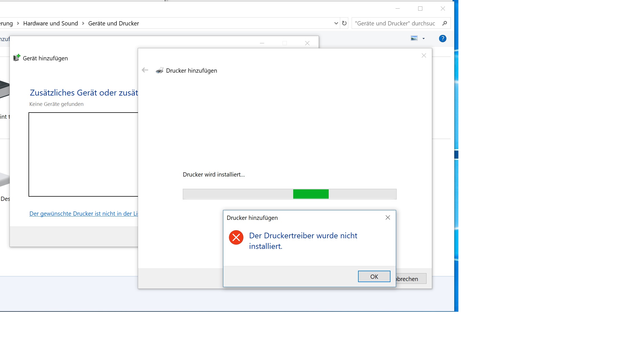Screen dimensions: 644x362
Task: Click the back arrow in Drucker hinzufügen
Action: coord(145,70)
